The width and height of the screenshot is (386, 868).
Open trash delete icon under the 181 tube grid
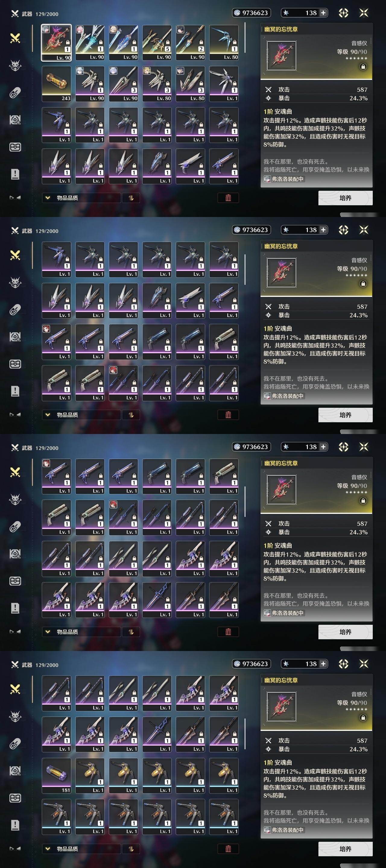pyautogui.click(x=228, y=848)
